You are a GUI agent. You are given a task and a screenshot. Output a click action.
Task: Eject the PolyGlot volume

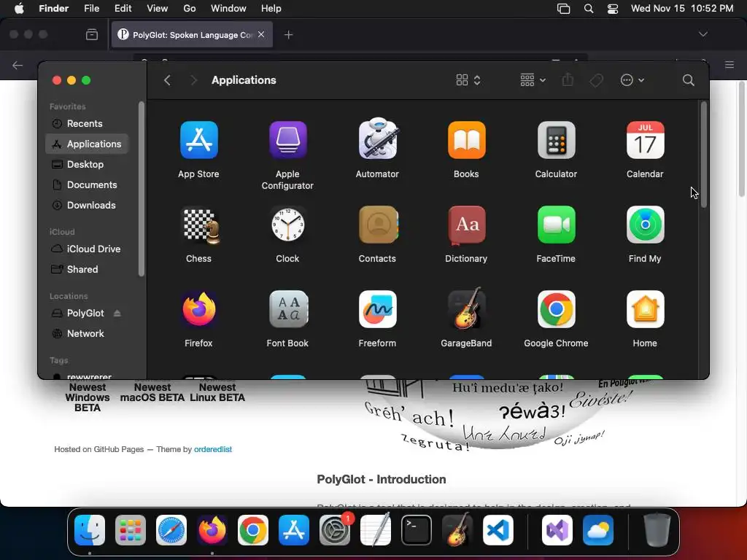coord(117,313)
